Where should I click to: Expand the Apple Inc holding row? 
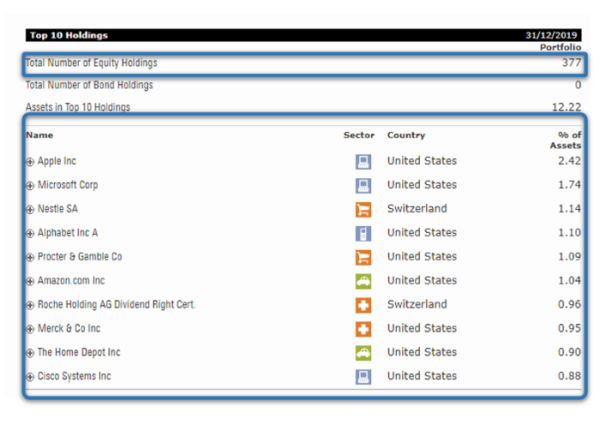pos(30,162)
